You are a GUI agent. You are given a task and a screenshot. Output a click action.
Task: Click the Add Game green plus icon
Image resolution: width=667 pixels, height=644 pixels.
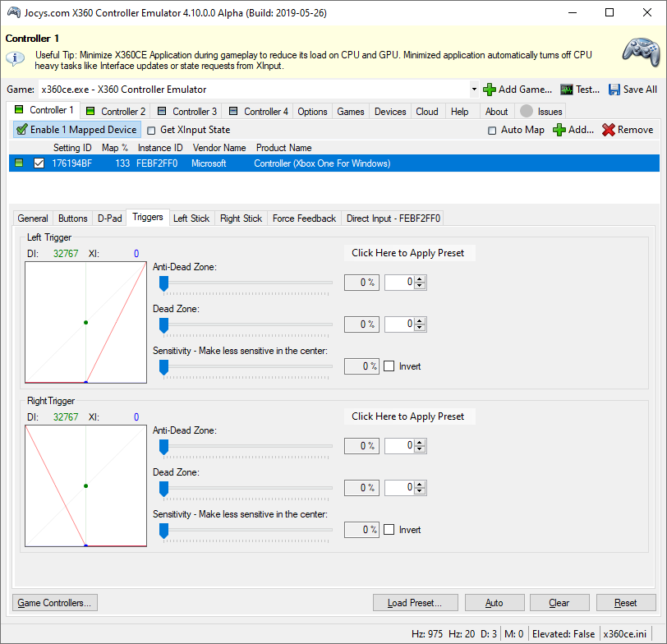coord(489,90)
